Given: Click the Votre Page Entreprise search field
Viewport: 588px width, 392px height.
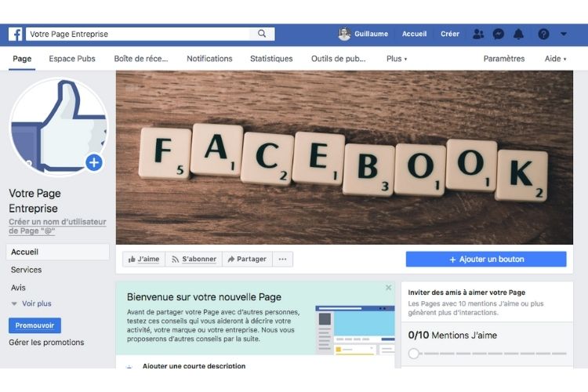Looking at the screenshot, I should click(x=138, y=34).
